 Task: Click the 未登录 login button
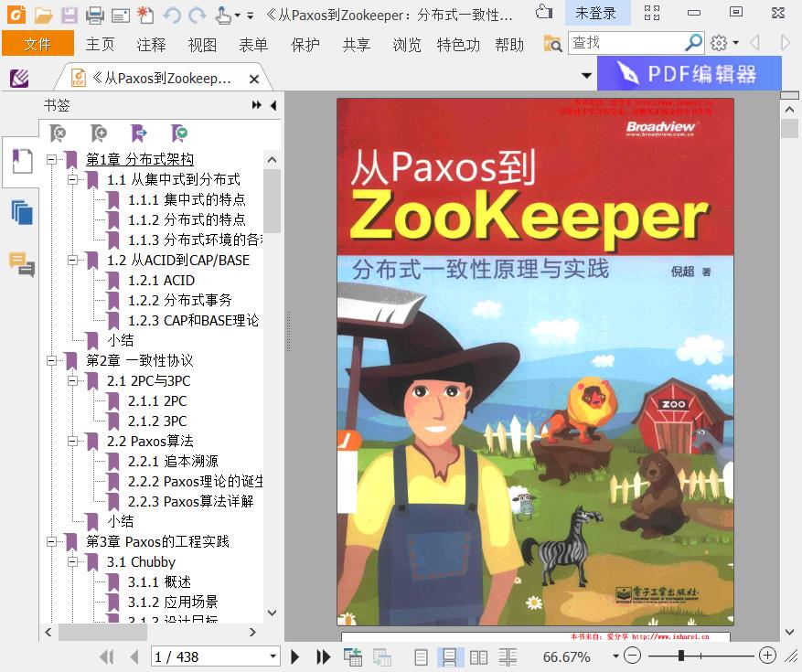point(596,13)
